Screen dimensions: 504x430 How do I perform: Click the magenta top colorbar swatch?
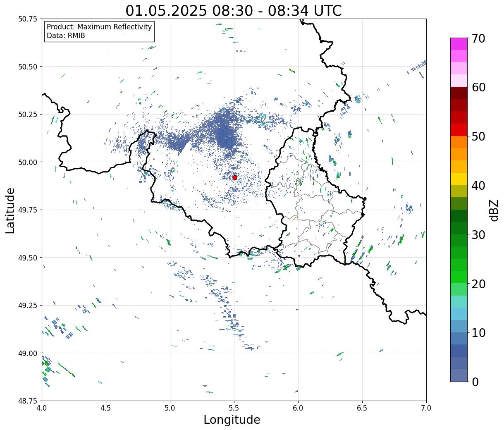459,44
